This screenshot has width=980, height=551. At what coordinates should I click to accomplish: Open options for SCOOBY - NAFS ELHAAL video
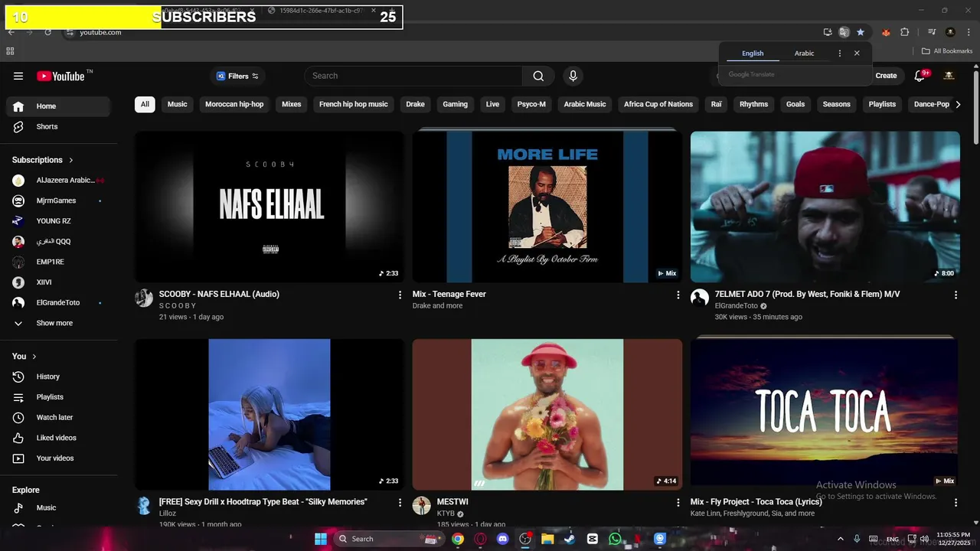click(400, 295)
